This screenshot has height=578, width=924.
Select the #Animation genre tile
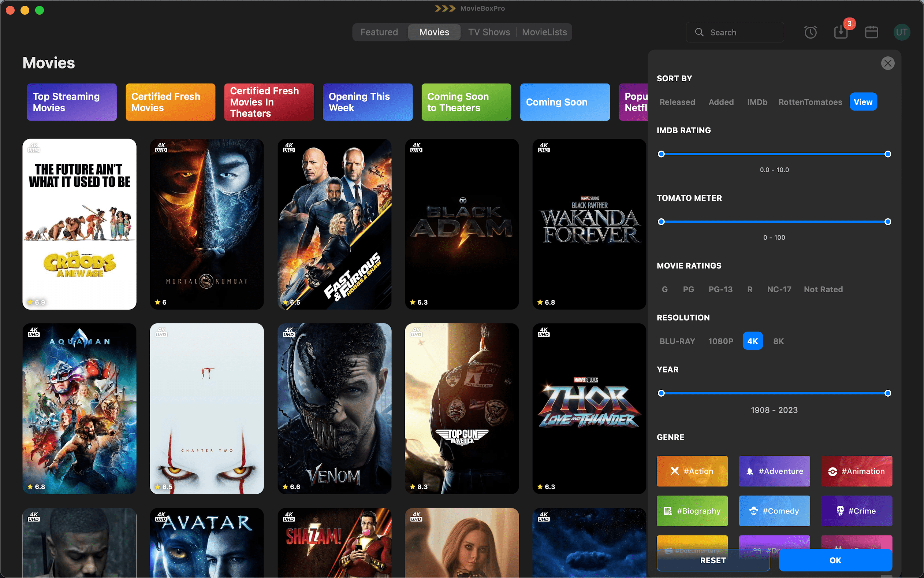[857, 471]
